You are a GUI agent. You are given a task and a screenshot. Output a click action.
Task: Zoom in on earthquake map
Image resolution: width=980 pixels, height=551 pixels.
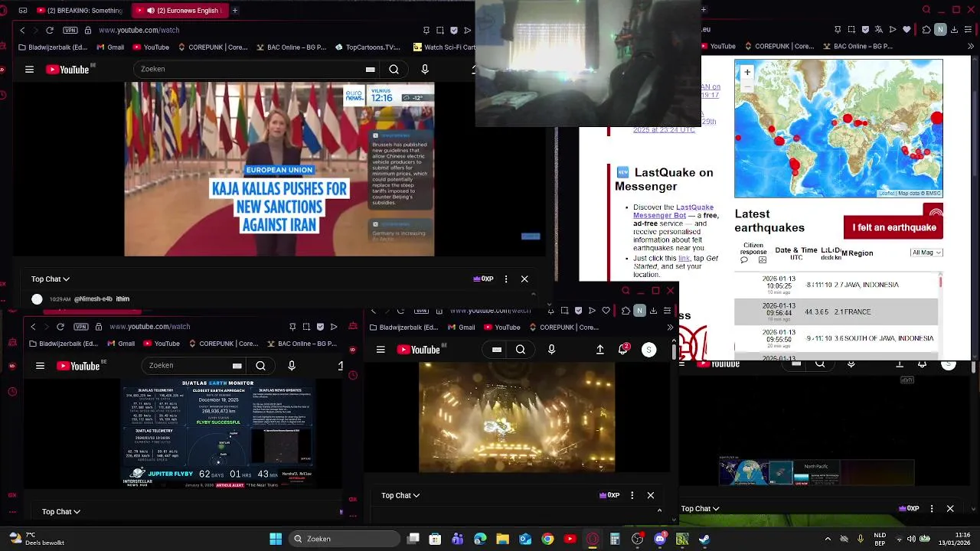tap(747, 72)
